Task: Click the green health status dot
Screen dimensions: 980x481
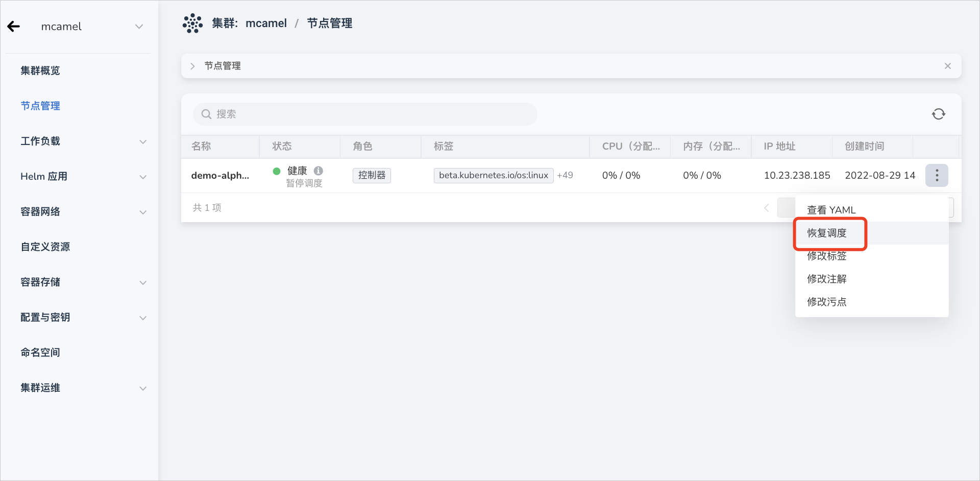Action: [277, 171]
